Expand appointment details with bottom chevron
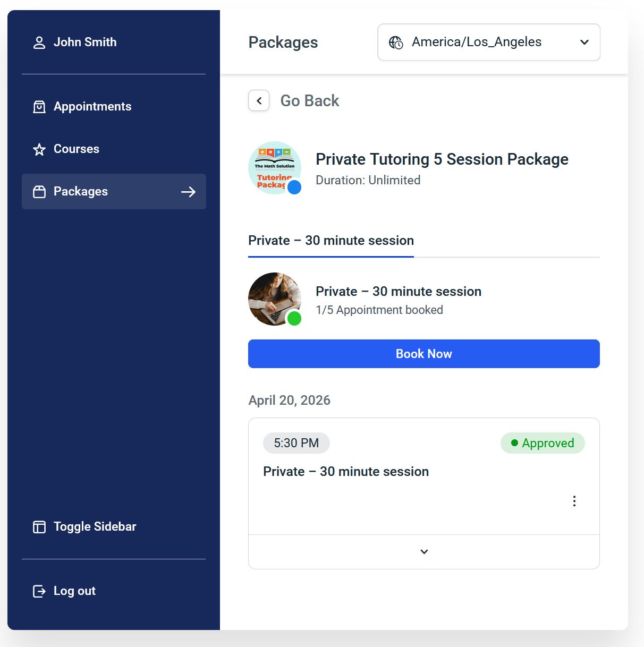 pos(424,552)
